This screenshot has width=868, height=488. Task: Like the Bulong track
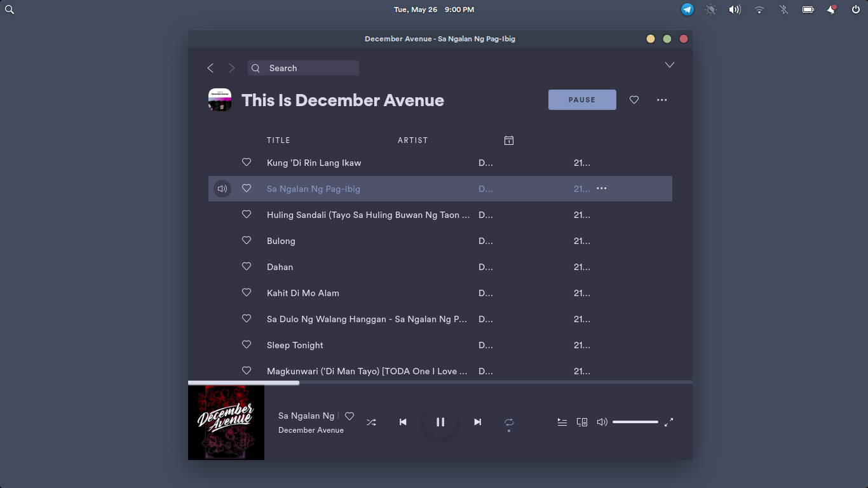(247, 241)
